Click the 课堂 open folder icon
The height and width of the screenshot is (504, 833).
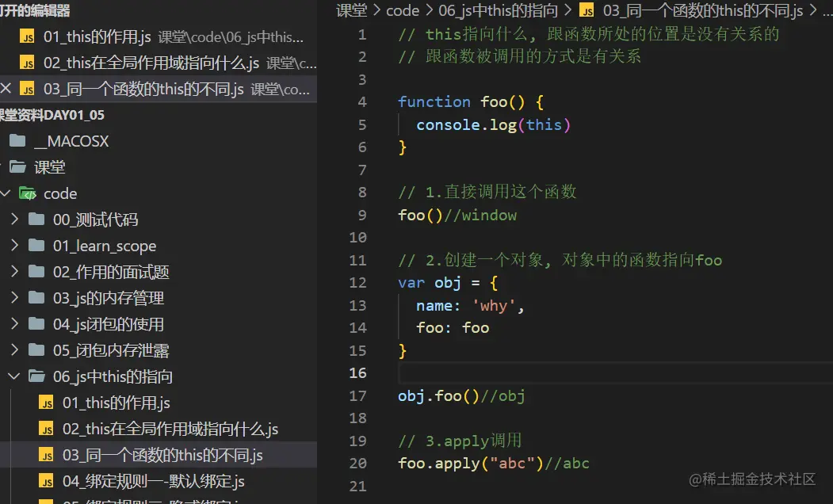(x=17, y=167)
